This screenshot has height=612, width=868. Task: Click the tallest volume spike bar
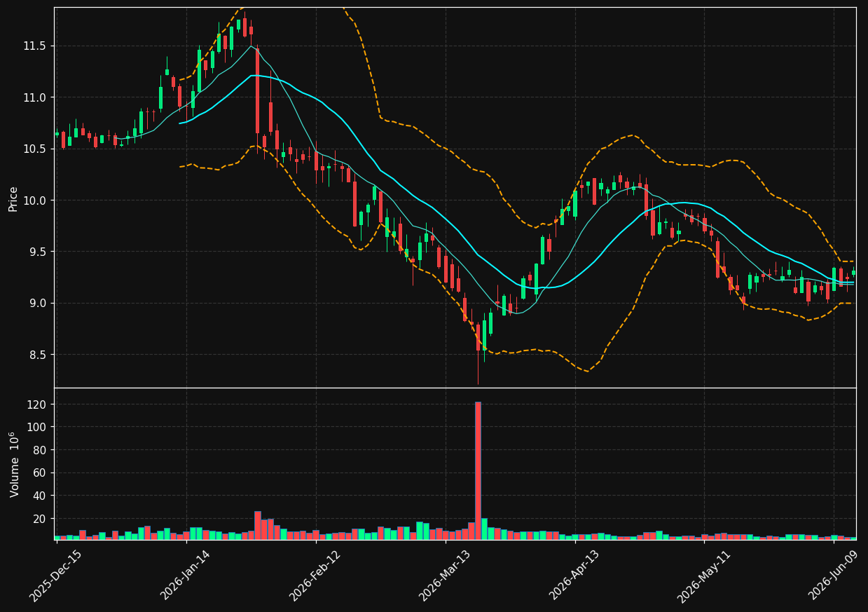(478, 470)
